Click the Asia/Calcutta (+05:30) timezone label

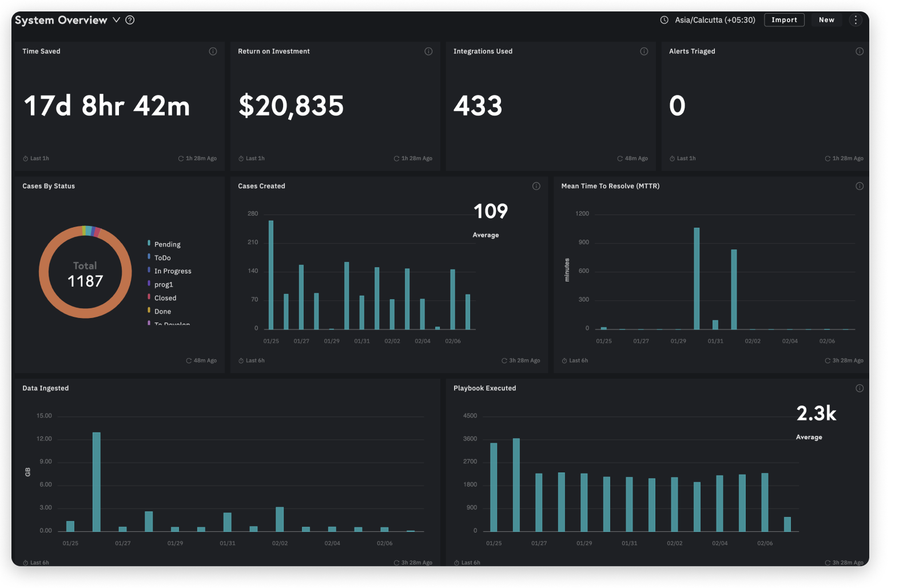[715, 20]
